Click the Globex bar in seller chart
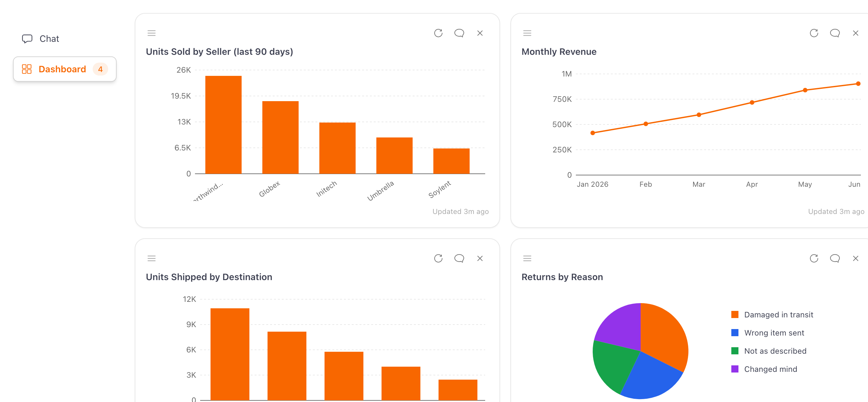The height and width of the screenshot is (402, 868). point(280,137)
